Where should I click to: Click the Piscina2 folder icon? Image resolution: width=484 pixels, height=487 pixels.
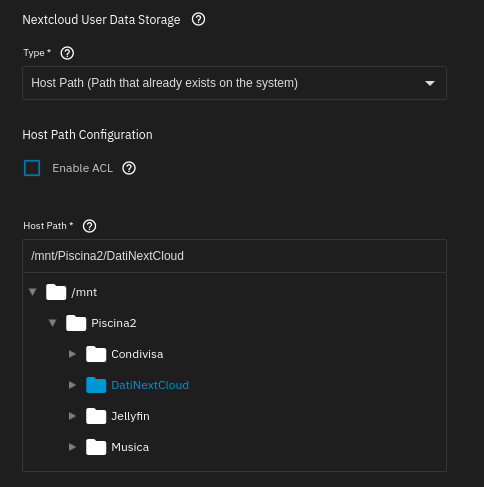click(x=76, y=323)
